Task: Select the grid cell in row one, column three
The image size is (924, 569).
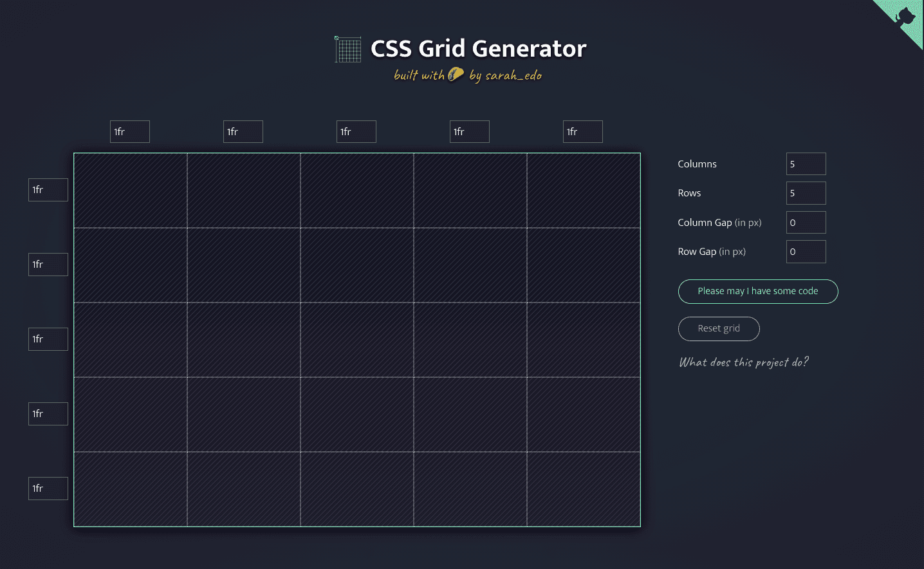Action: pos(357,191)
